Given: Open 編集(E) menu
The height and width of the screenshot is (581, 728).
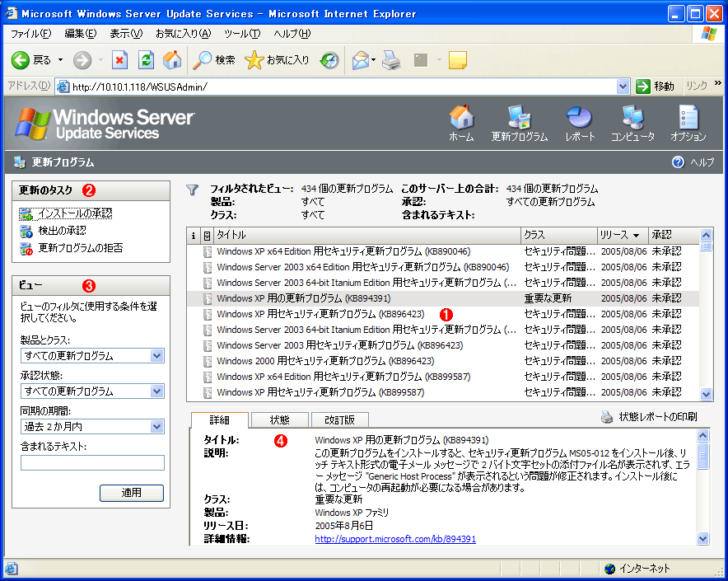Looking at the screenshot, I should pos(81,34).
